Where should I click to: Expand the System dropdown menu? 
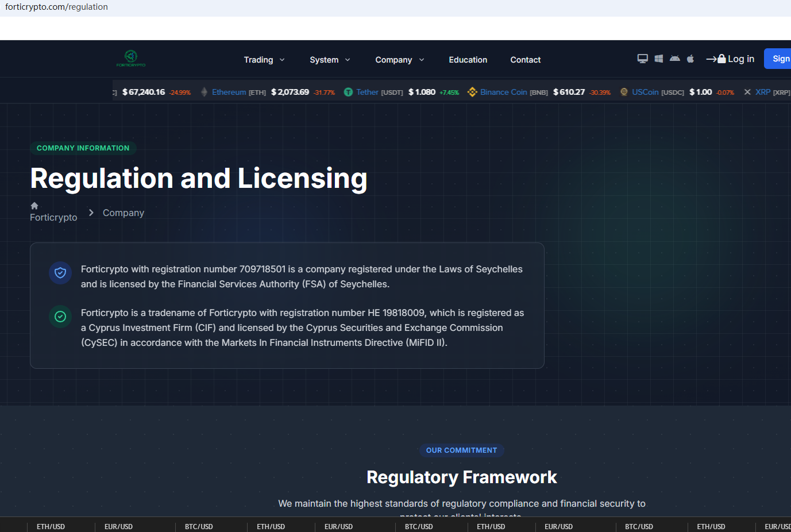(330, 60)
